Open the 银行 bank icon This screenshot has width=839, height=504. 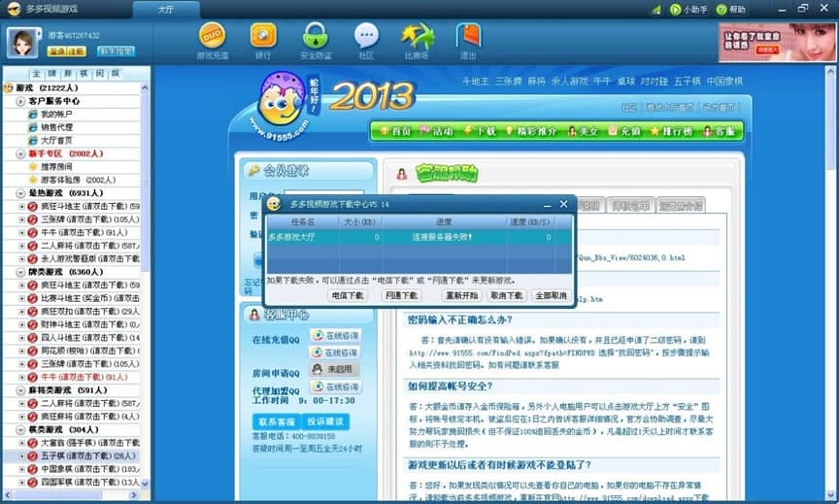point(263,36)
